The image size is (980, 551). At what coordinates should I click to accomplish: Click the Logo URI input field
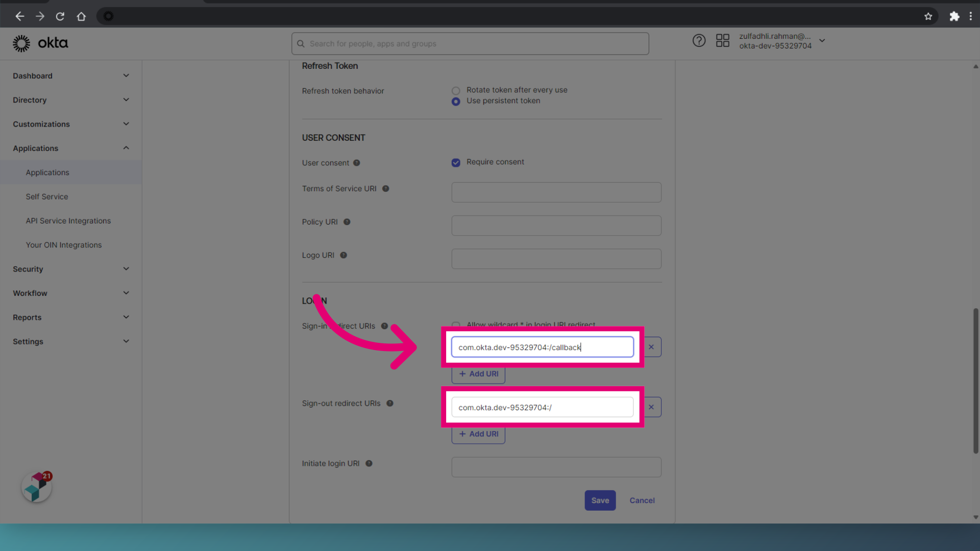(x=556, y=259)
